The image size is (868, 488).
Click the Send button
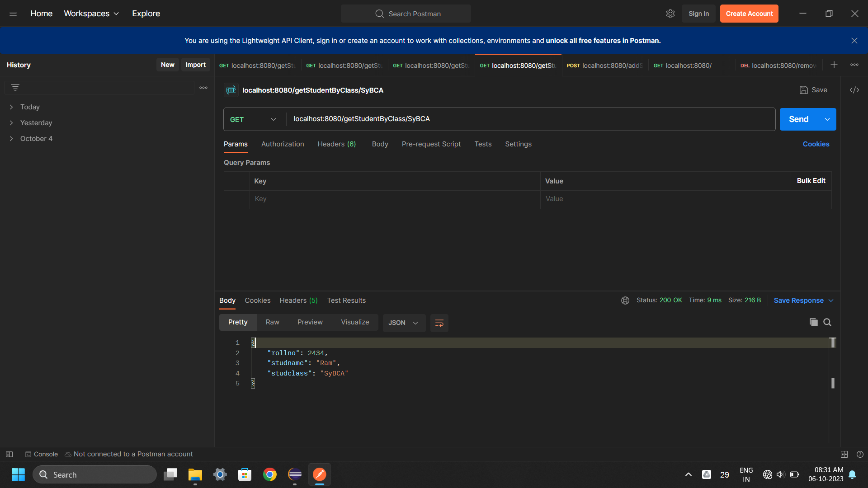[798, 119]
